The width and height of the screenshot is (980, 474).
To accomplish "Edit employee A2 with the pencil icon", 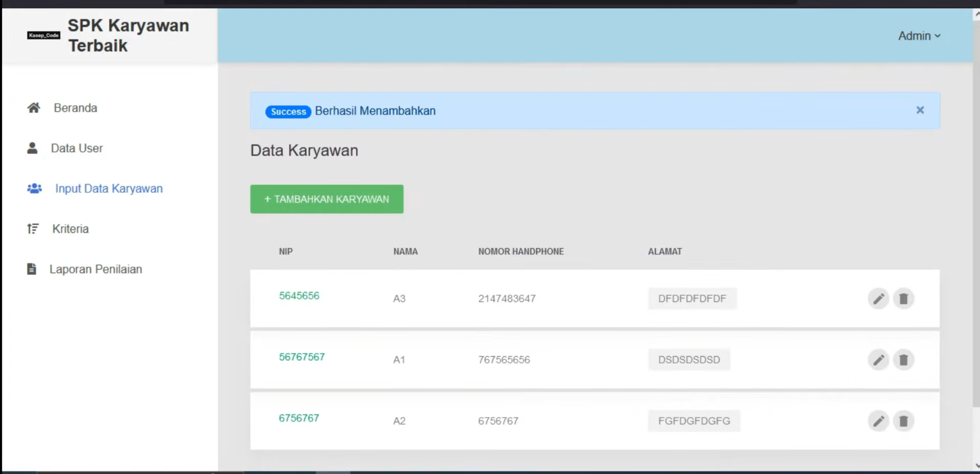I will pos(878,421).
